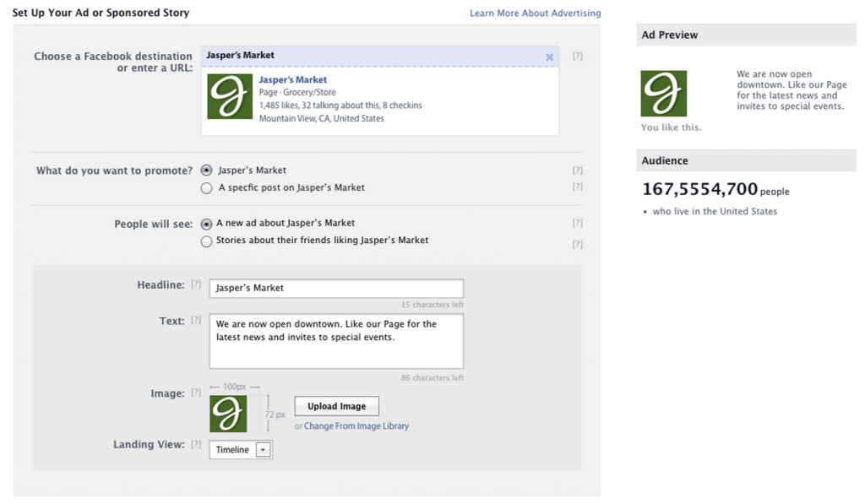Viewport: 865px width, 504px height.
Task: Open the Timeline landing view dropdown
Action: [x=241, y=450]
